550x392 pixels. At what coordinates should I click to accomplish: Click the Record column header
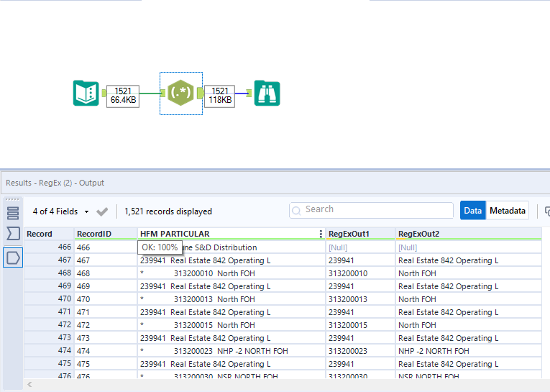(49, 234)
